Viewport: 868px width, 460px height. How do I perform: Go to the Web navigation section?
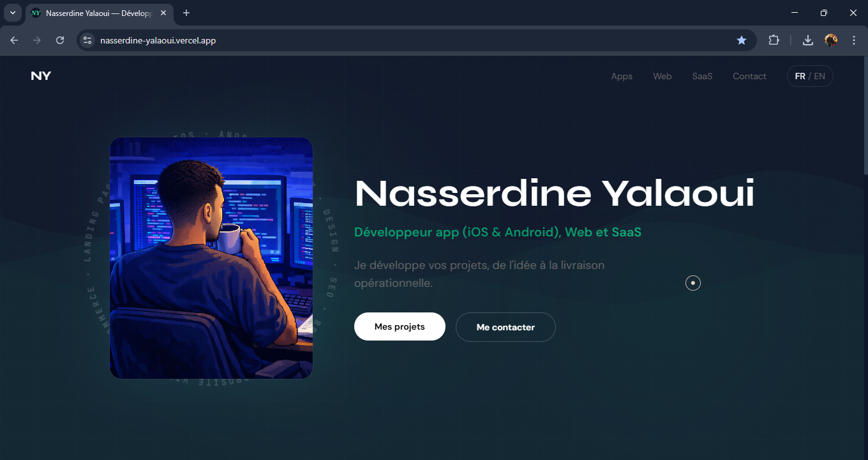point(662,76)
